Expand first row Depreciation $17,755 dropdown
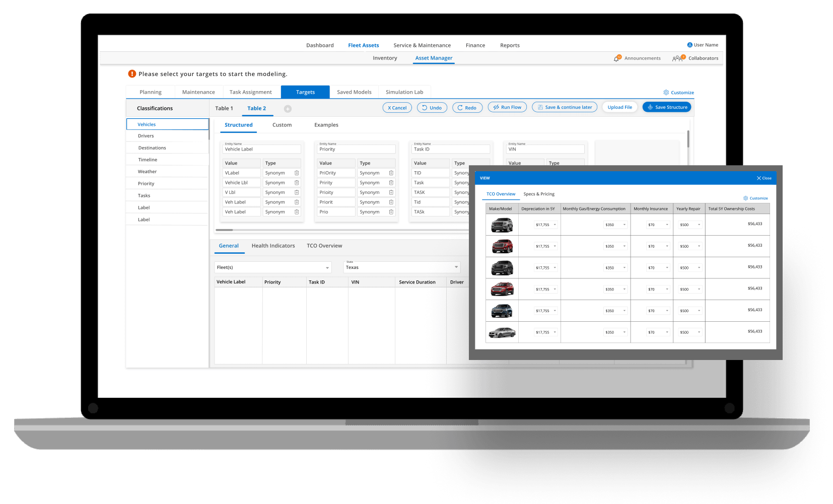Image resolution: width=833 pixels, height=504 pixels. pyautogui.click(x=555, y=225)
